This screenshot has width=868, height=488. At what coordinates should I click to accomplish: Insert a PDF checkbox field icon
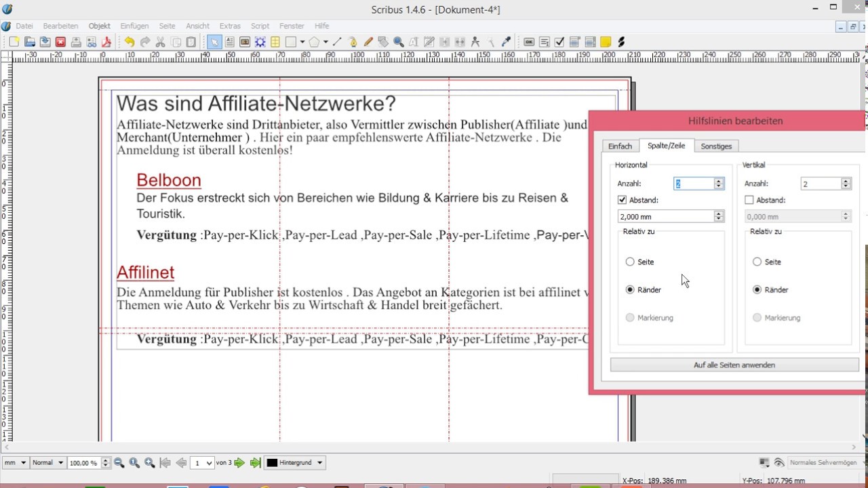[559, 42]
